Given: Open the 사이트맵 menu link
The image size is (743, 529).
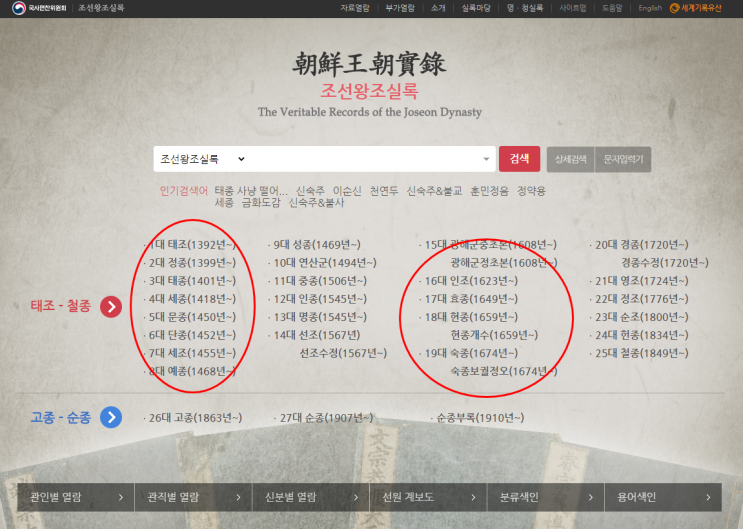Looking at the screenshot, I should pyautogui.click(x=573, y=8).
